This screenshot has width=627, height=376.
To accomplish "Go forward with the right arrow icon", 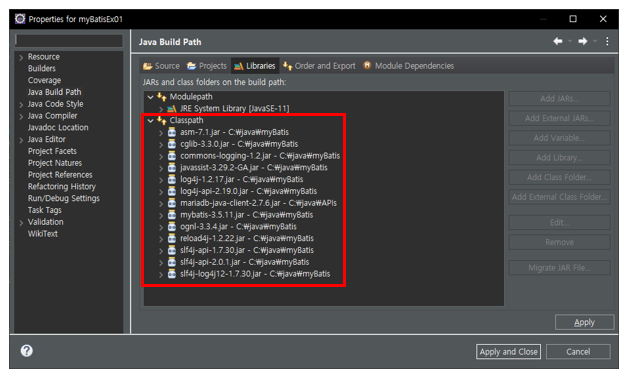I will (583, 41).
